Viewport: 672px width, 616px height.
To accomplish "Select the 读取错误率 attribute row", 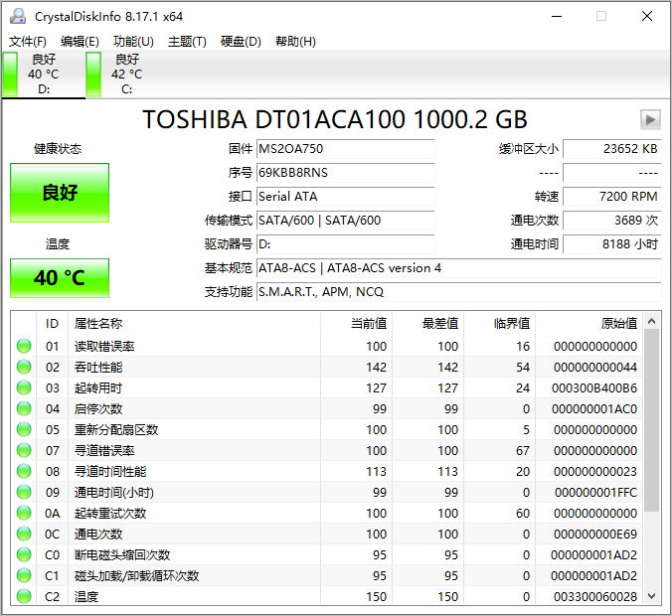I will 327,346.
